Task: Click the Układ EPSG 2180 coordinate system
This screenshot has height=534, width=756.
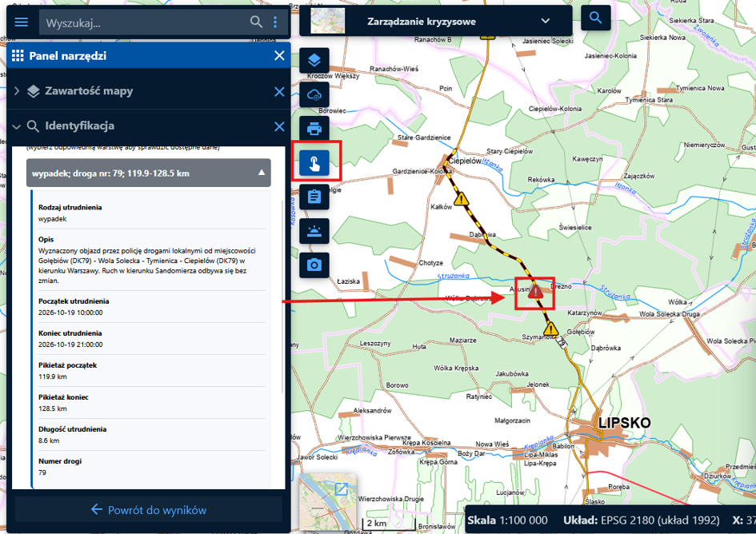Action: 642,520
